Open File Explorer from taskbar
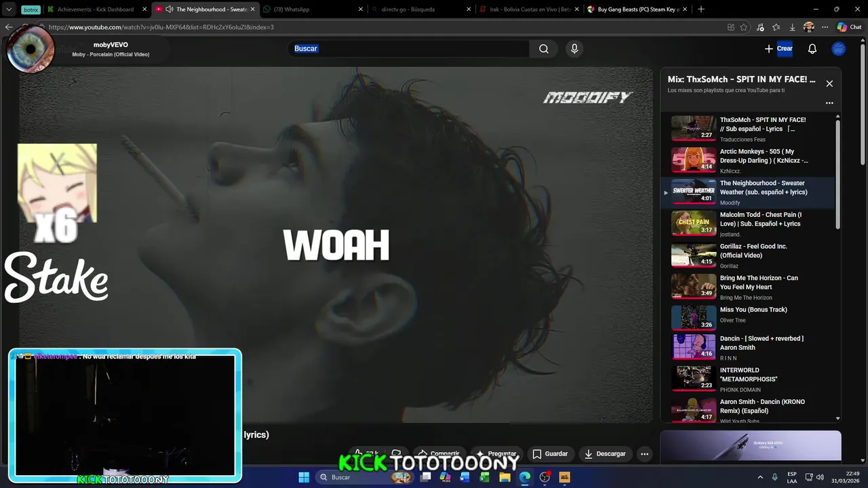Screen dimensions: 868x488 505,477
